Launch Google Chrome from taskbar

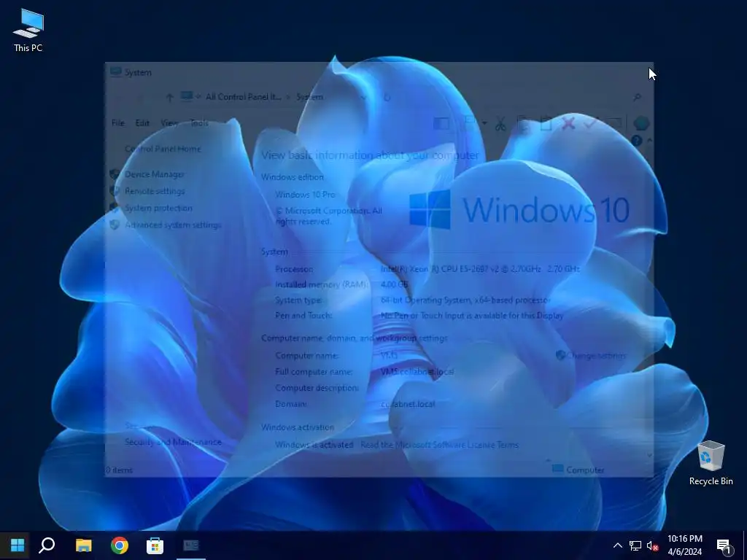120,545
